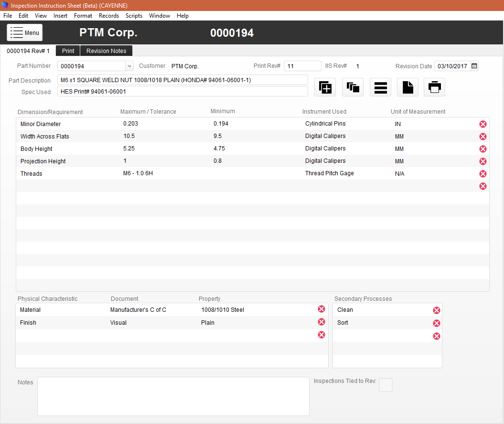Click the blank document page icon
The image size is (504, 424).
(x=407, y=87)
